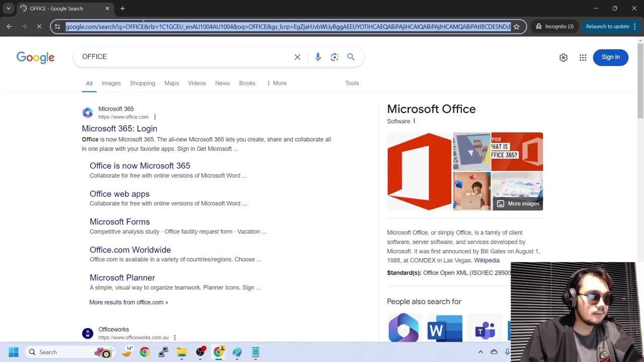The image size is (644, 362).
Task: Open large Office logo image
Action: pos(419,171)
